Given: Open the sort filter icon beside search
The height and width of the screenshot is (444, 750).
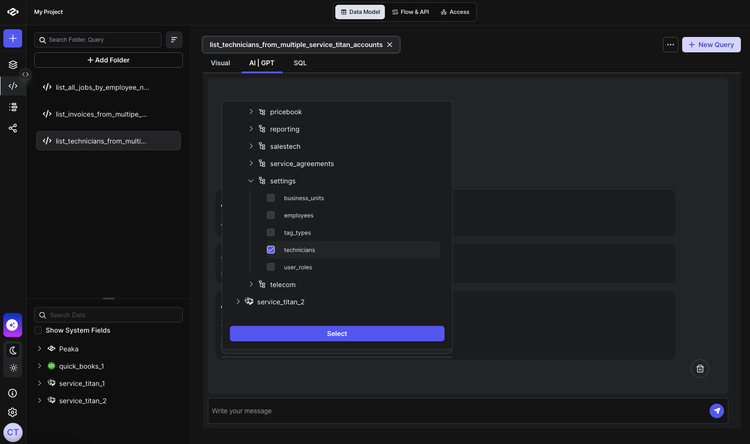Looking at the screenshot, I should pos(174,40).
